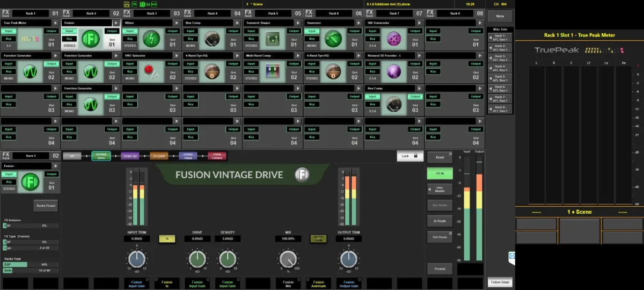Viewport: 644px width, 290px height.
Task: Select the Transient Shaper icon in Rack 5
Action: [x=272, y=39]
